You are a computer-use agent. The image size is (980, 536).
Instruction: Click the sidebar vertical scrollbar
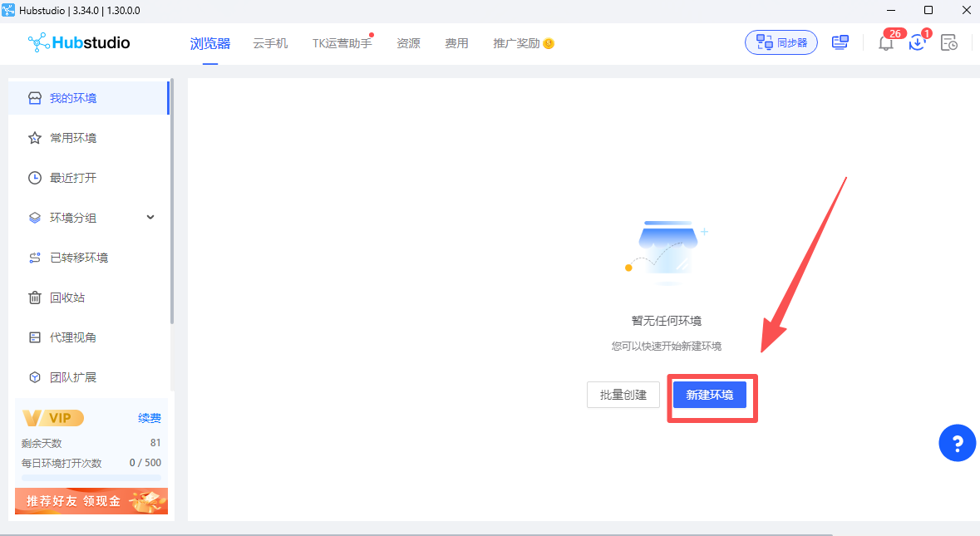pyautogui.click(x=171, y=199)
